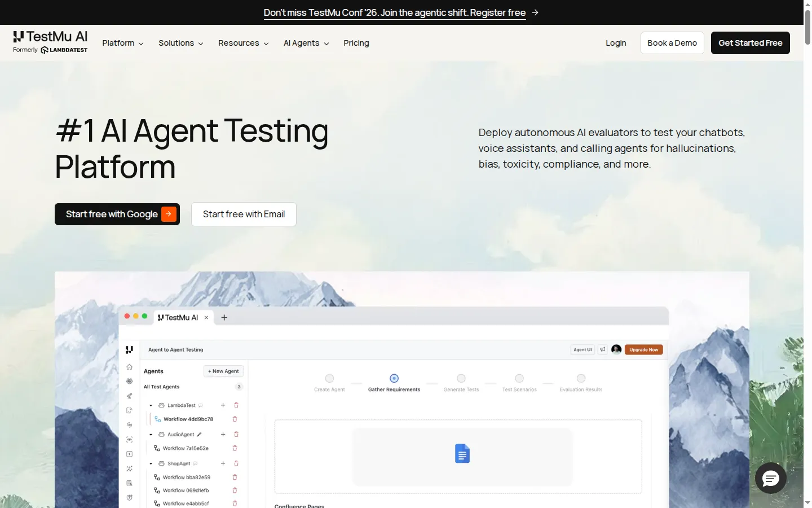Click the new tab plus in demo browser
Screen dimensions: 812x508
coord(224,317)
